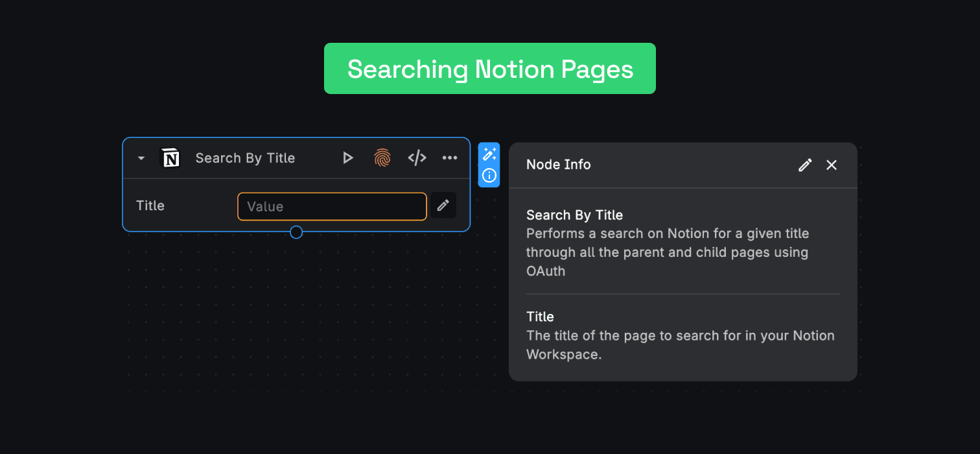Click the Title label on the node
980x454 pixels.
click(150, 206)
